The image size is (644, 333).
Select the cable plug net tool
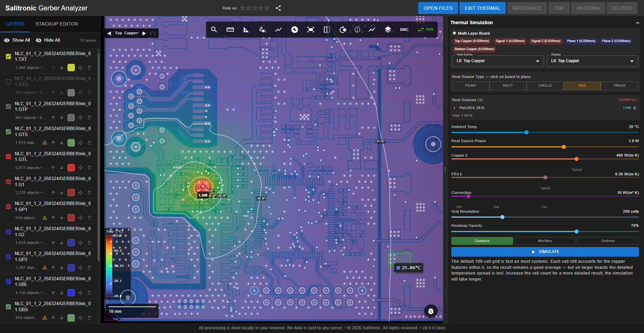(262, 30)
